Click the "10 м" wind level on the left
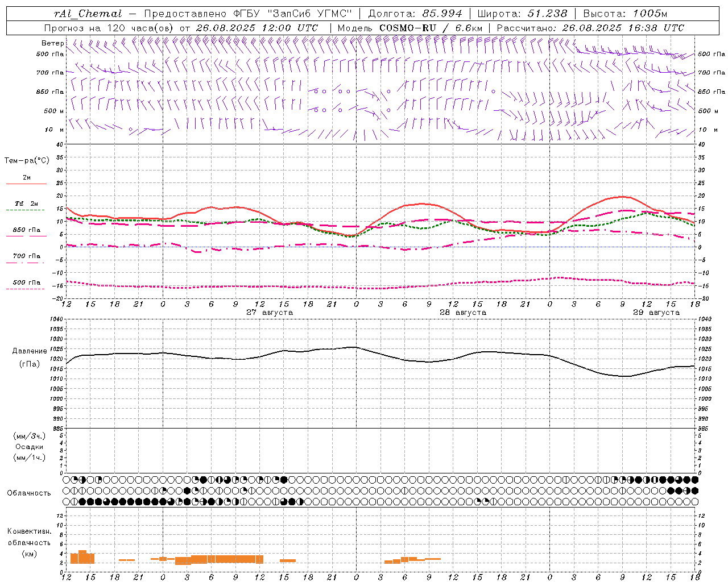Viewport: 728px width, 582px height. coord(55,130)
